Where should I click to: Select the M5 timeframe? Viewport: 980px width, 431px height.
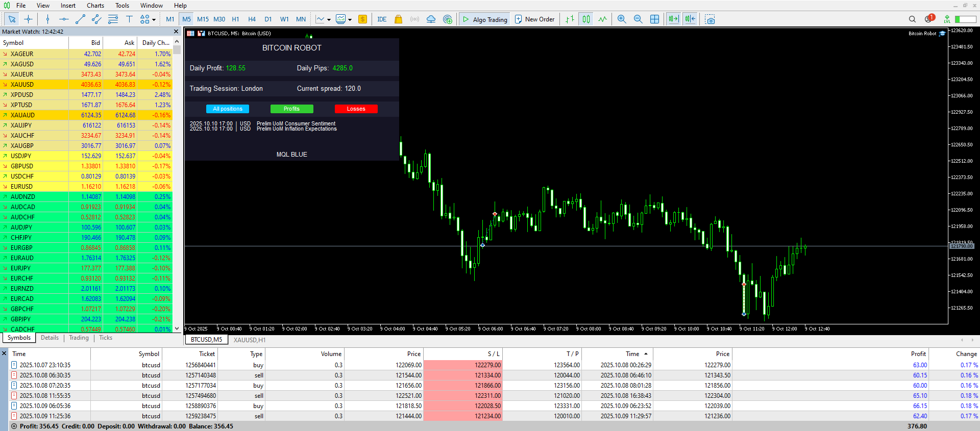(186, 19)
